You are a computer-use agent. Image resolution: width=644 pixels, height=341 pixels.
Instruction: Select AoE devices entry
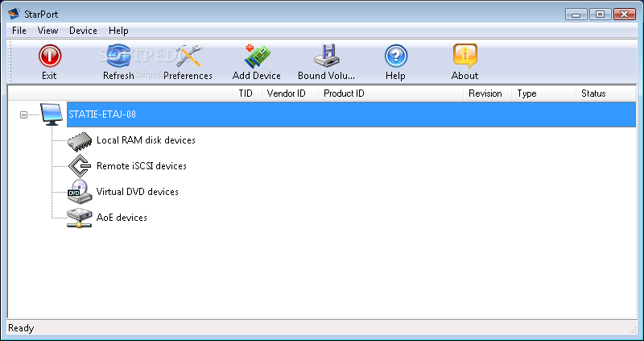coord(122,218)
